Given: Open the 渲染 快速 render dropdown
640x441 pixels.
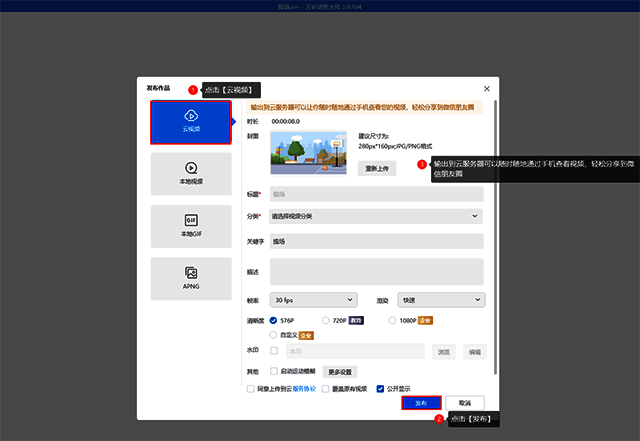Looking at the screenshot, I should 442,300.
